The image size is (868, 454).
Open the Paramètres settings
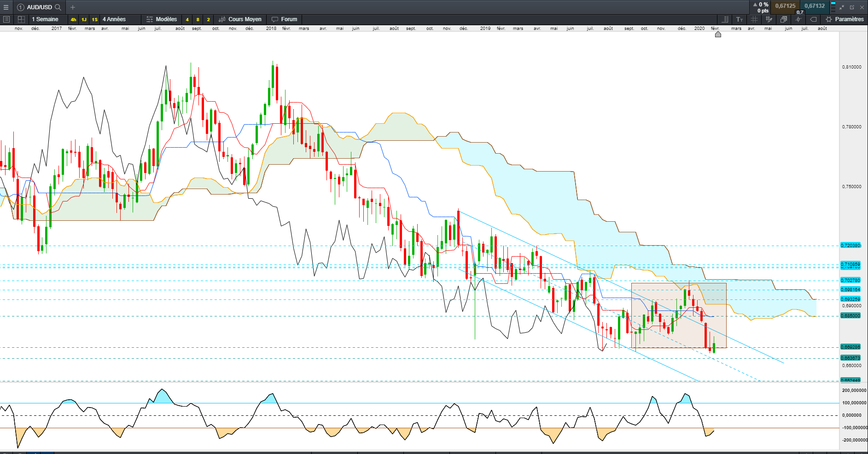click(x=845, y=19)
